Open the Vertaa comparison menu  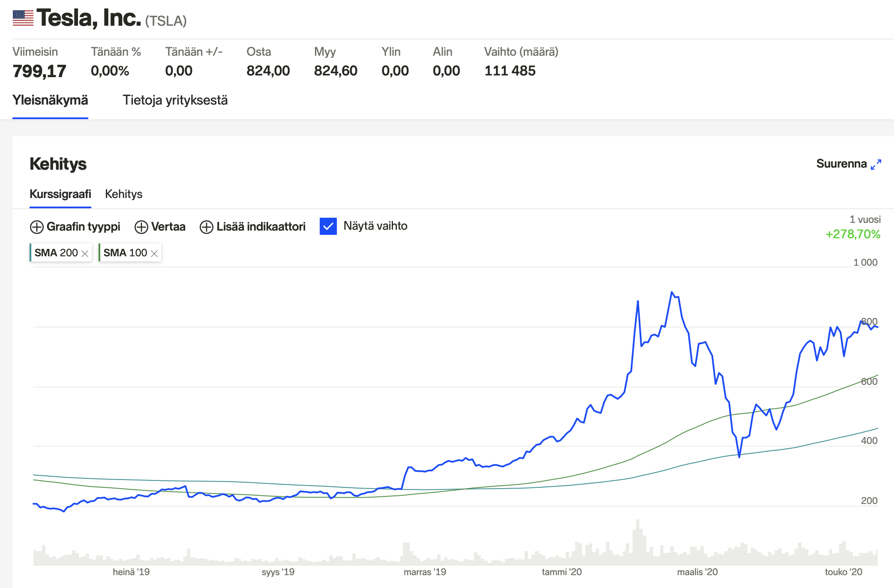(168, 227)
